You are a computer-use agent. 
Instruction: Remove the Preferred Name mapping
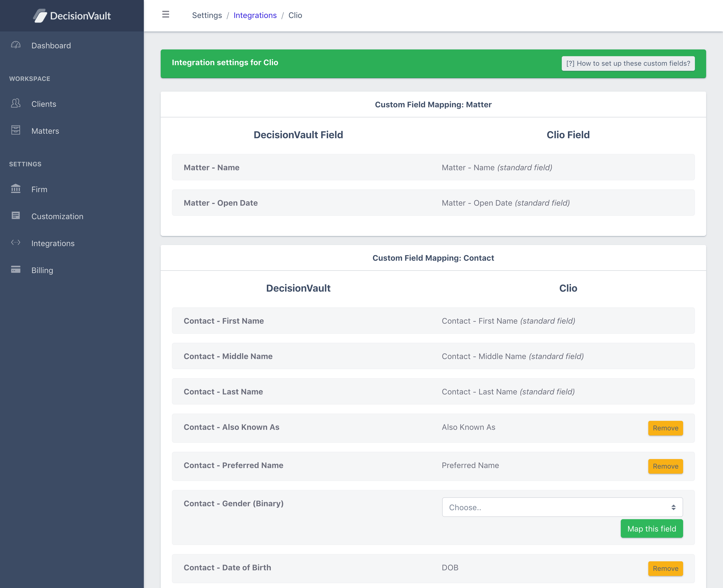point(665,466)
